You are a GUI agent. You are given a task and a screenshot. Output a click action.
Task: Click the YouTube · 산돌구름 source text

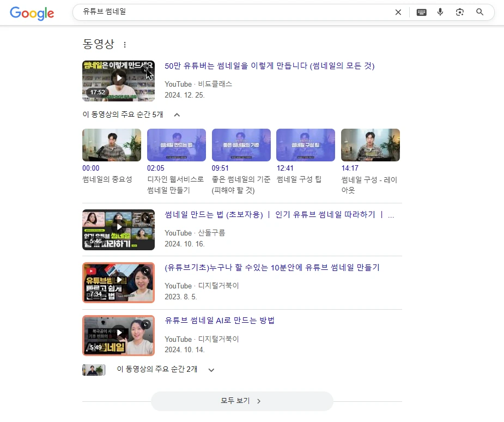[x=195, y=233]
